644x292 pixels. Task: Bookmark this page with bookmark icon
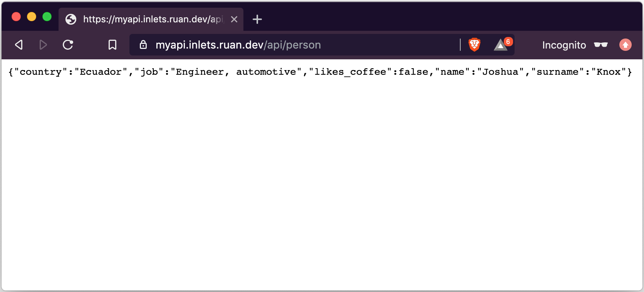point(112,45)
